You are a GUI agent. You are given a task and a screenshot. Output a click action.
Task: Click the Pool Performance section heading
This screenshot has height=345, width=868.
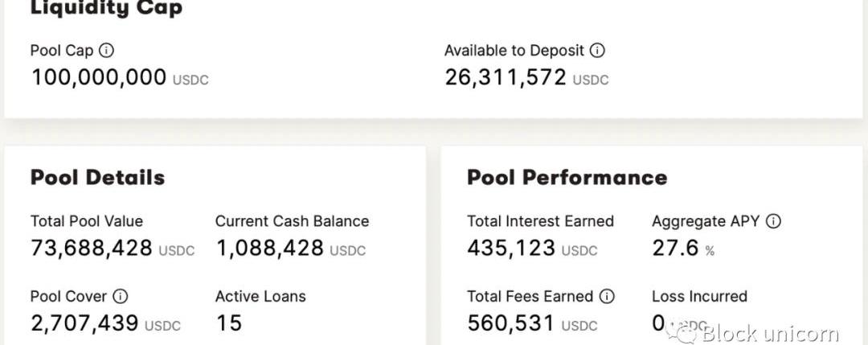pos(567,177)
